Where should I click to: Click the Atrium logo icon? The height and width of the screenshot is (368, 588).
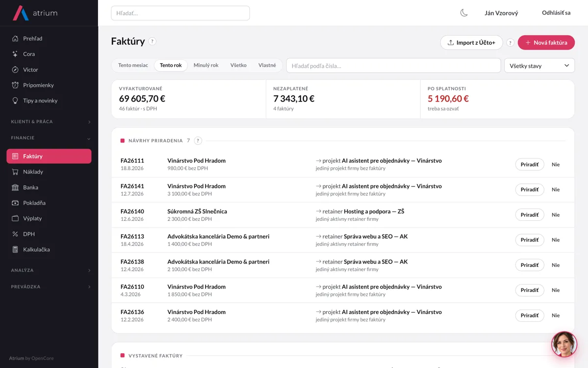click(21, 13)
